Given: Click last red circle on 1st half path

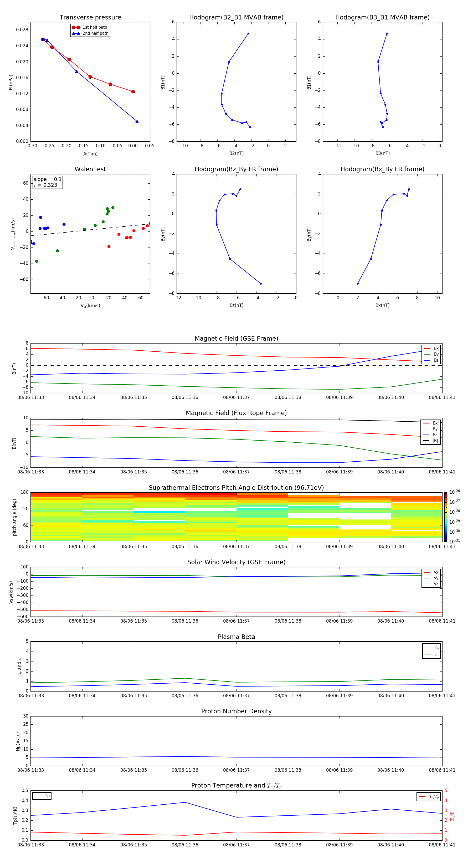Looking at the screenshot, I should point(133,92).
